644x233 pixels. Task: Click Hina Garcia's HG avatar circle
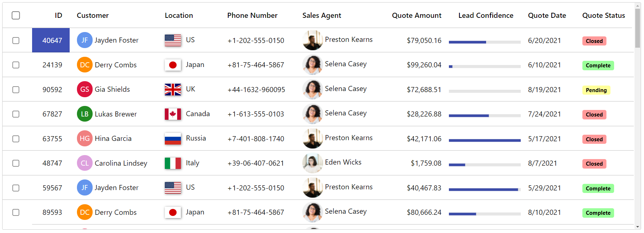(x=85, y=138)
